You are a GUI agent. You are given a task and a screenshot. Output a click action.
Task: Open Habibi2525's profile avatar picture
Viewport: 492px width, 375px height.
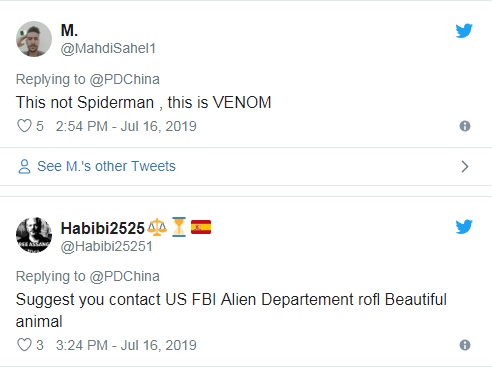tap(34, 235)
